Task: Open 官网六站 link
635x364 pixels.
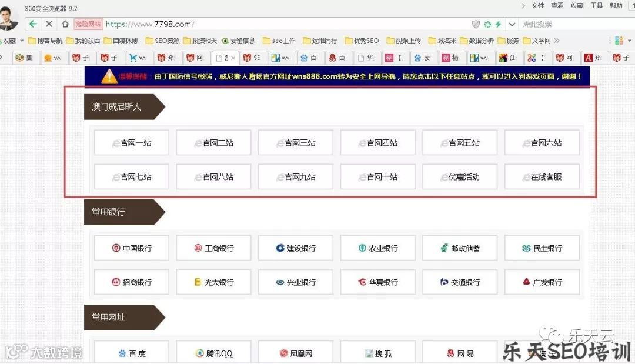Action: [x=542, y=142]
